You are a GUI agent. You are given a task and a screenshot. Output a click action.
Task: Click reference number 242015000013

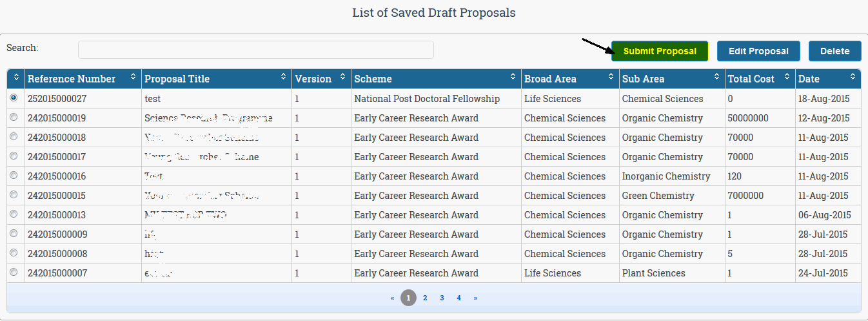[x=57, y=215]
